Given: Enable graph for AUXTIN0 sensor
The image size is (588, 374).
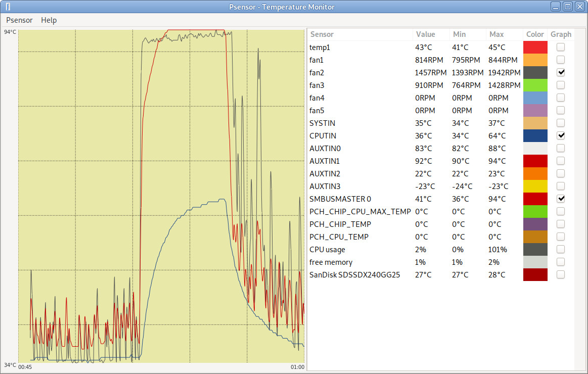Looking at the screenshot, I should pos(561,149).
